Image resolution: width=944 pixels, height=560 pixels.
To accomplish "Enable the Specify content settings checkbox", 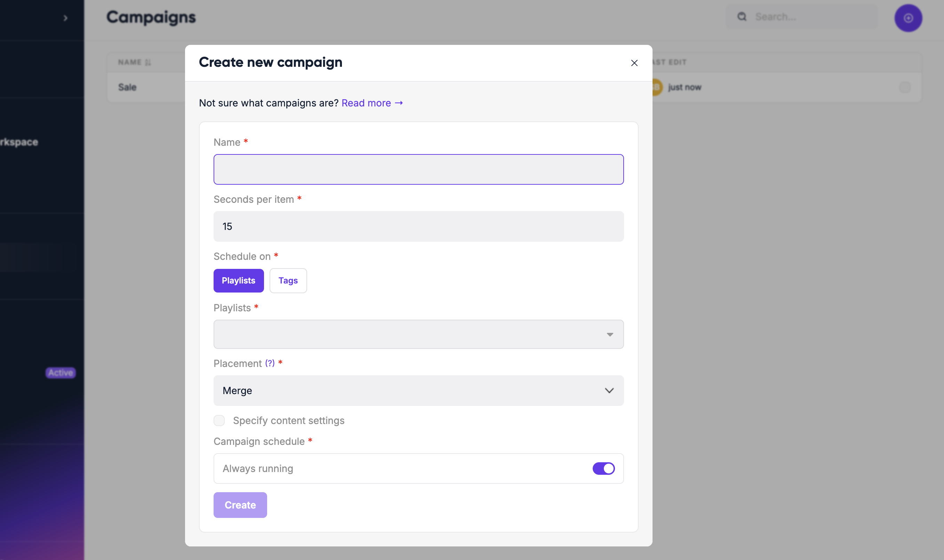I will coord(219,421).
